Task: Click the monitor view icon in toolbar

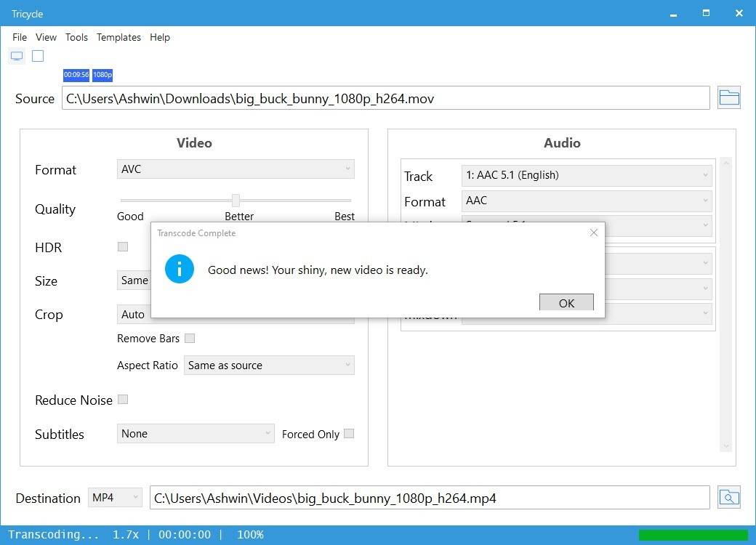Action: tap(17, 57)
